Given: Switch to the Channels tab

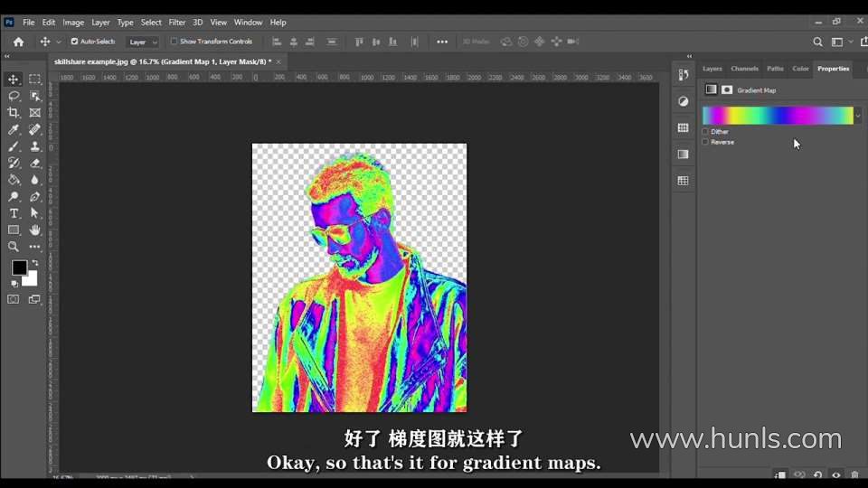Looking at the screenshot, I should [x=744, y=69].
